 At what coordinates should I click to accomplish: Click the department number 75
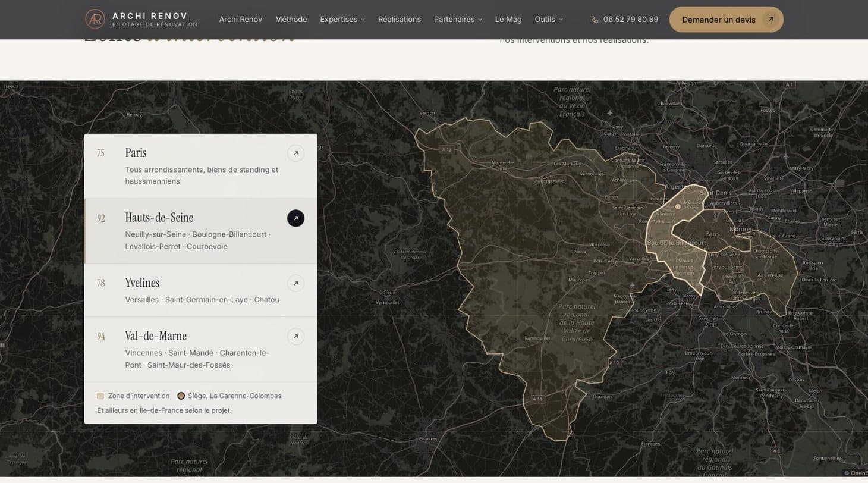pos(101,153)
